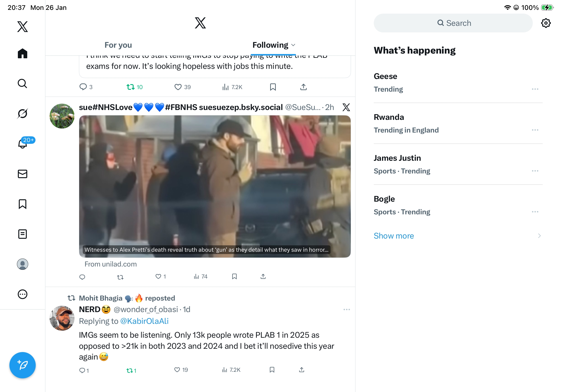561x392 pixels.
Task: Switch to the For you tab
Action: pyautogui.click(x=118, y=45)
